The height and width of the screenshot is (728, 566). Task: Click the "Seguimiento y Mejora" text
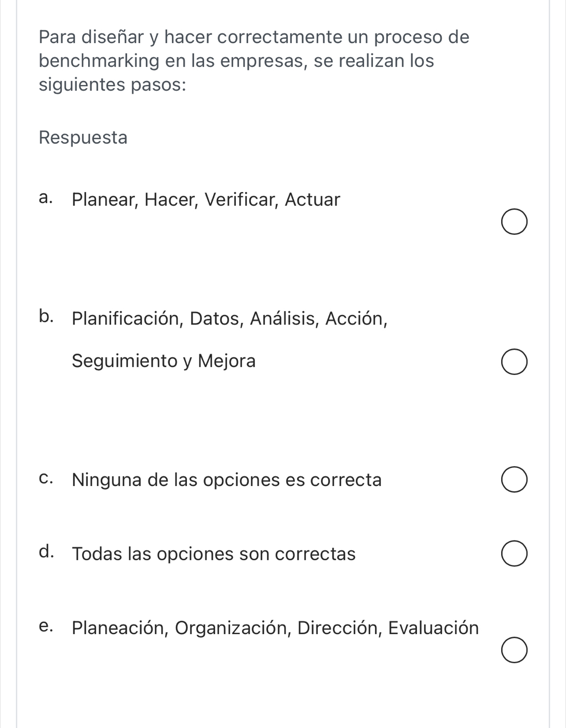point(164,360)
